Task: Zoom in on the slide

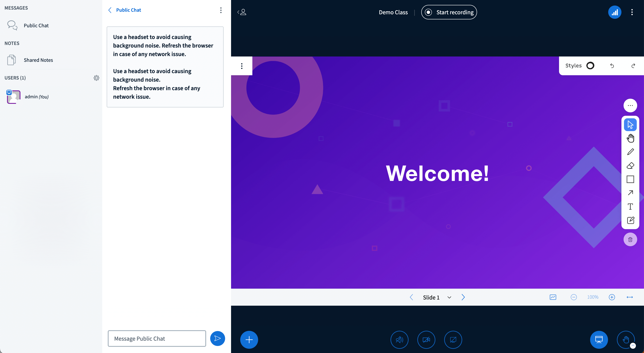Action: click(612, 297)
